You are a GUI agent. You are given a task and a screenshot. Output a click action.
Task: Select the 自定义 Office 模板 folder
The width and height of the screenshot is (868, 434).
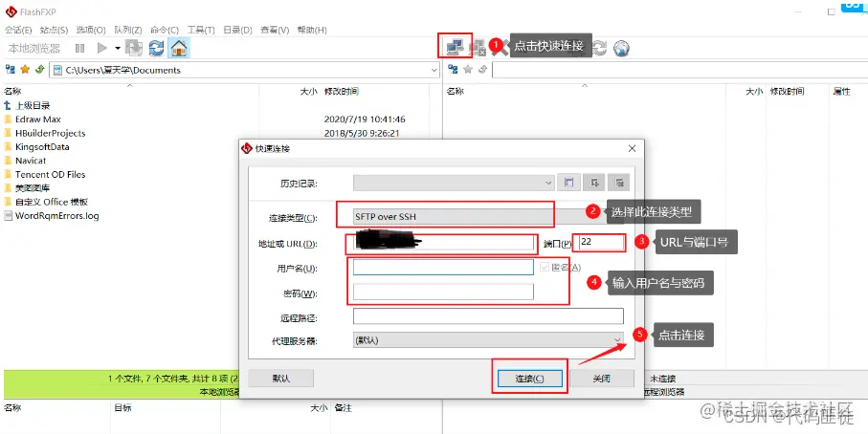51,202
